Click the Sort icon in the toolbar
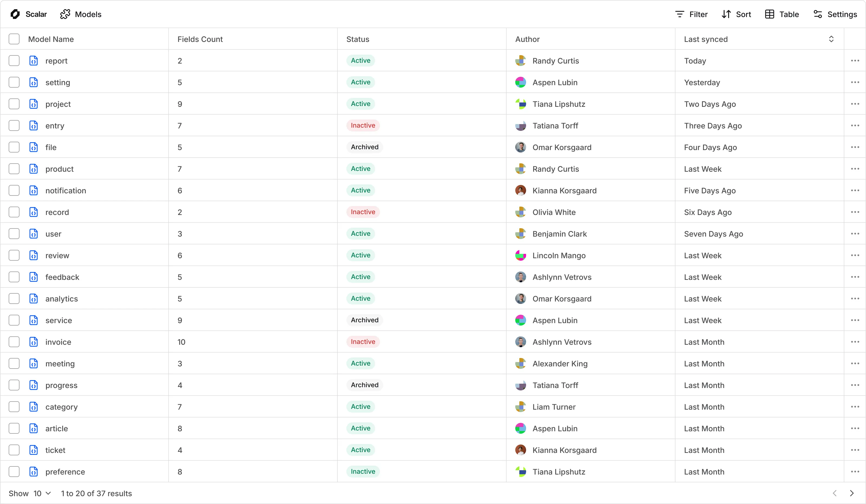This screenshot has width=866, height=504. pos(726,14)
